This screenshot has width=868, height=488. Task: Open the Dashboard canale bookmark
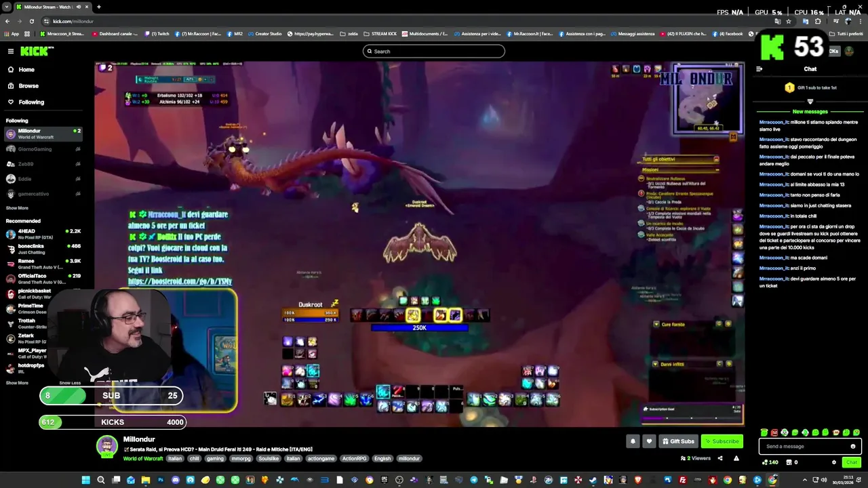tap(115, 34)
